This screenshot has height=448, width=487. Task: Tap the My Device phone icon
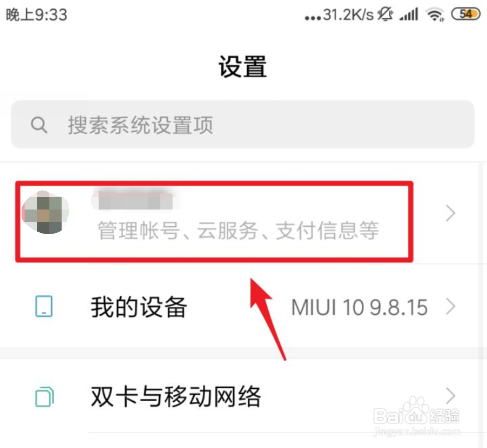(x=44, y=306)
